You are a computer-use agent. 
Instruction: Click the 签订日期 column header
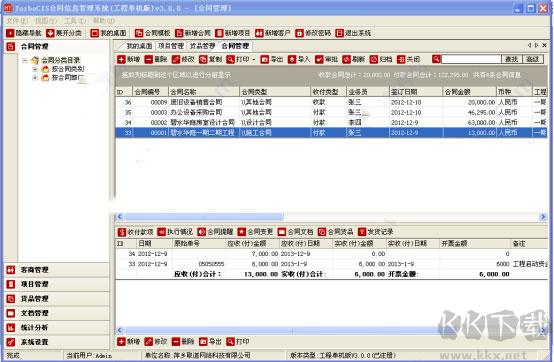[416, 92]
